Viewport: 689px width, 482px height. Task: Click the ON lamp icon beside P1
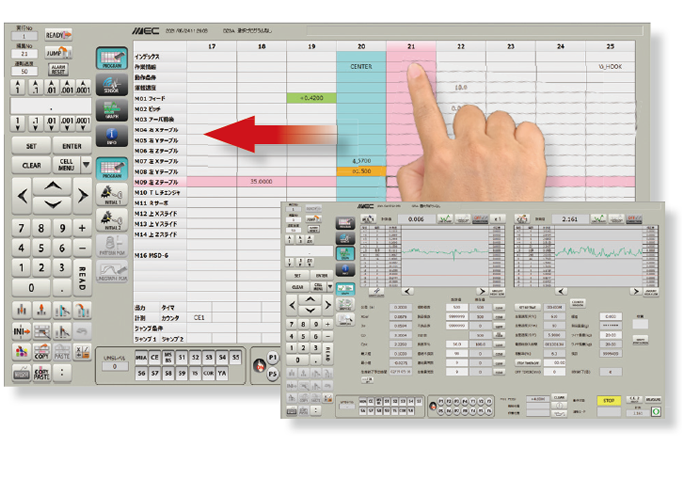click(260, 366)
